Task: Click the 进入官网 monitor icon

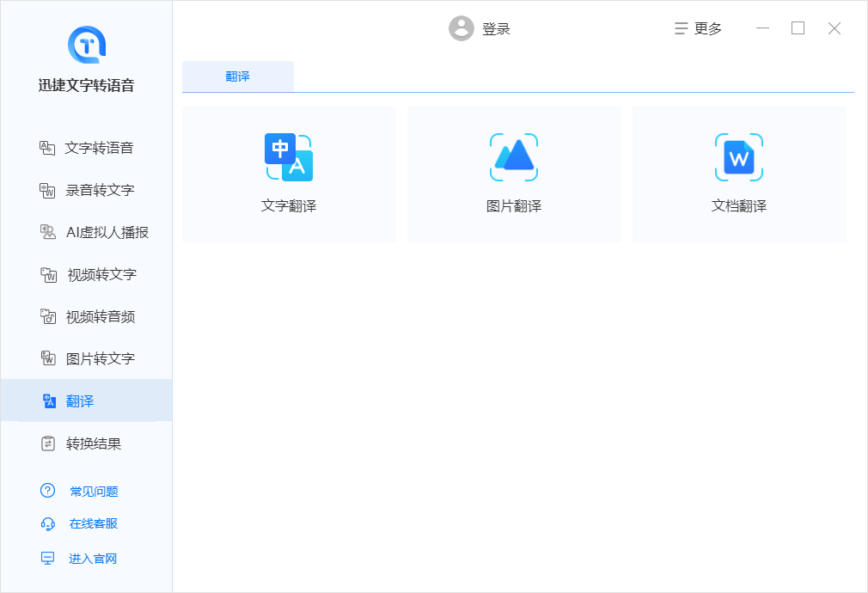Action: pos(48,558)
